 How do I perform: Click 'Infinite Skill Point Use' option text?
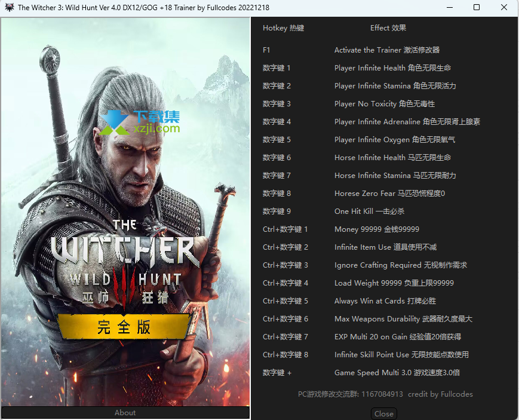click(401, 354)
